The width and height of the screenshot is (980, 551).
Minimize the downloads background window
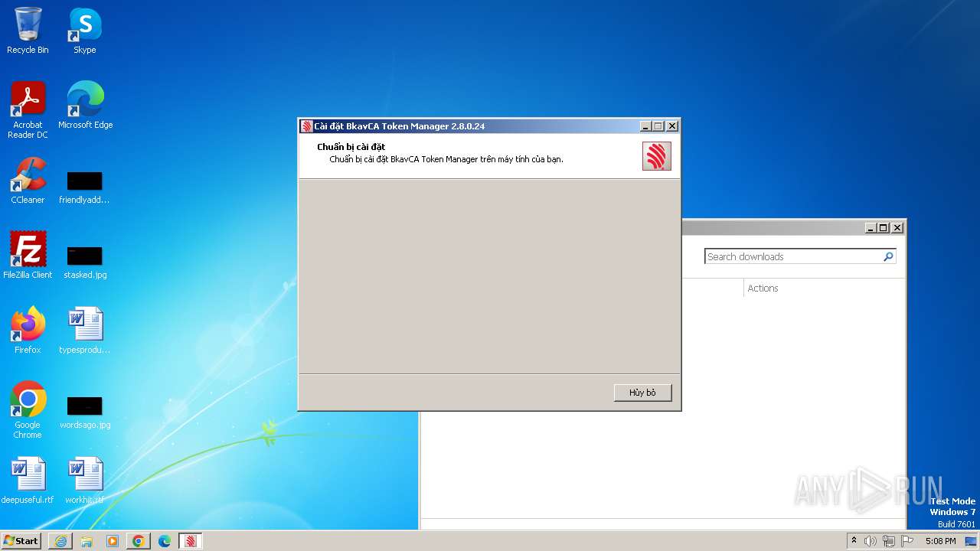[x=871, y=228]
